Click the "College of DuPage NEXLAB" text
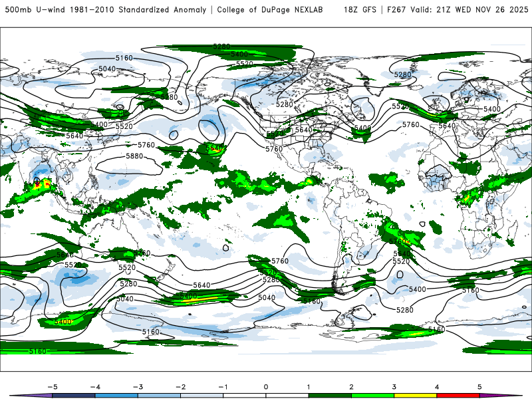The width and height of the screenshot is (532, 399). point(270,9)
